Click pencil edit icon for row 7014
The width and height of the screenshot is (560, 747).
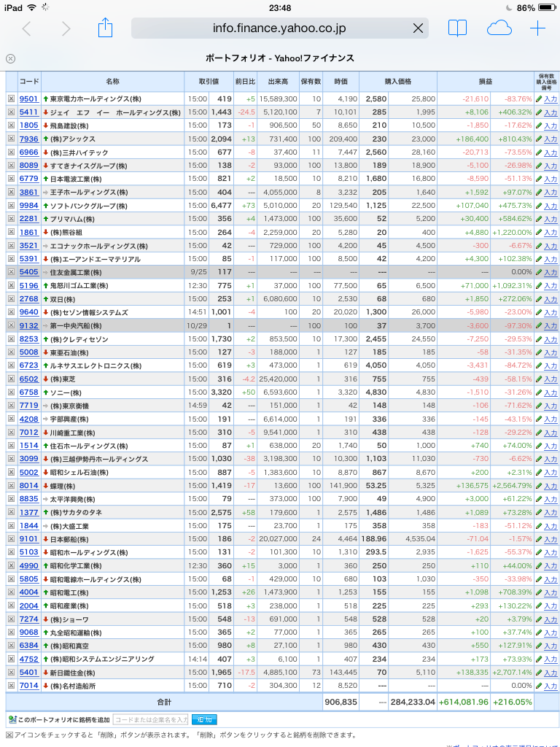pyautogui.click(x=539, y=686)
